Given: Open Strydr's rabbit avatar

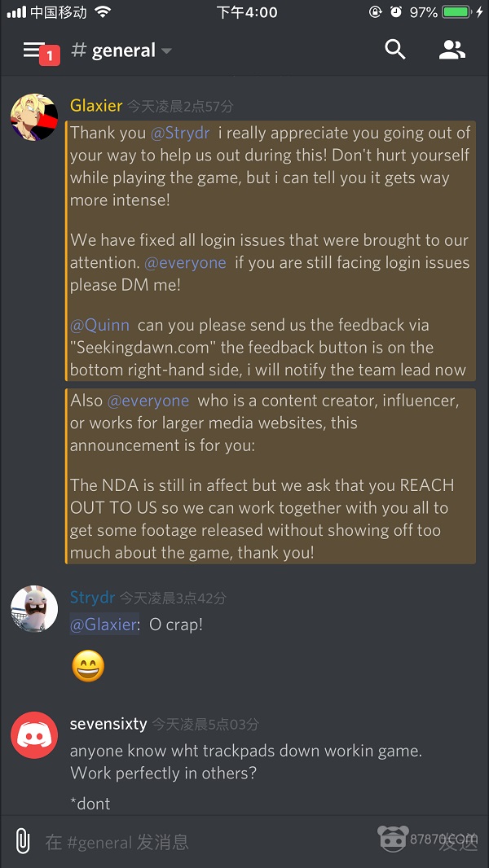Looking at the screenshot, I should pyautogui.click(x=34, y=608).
